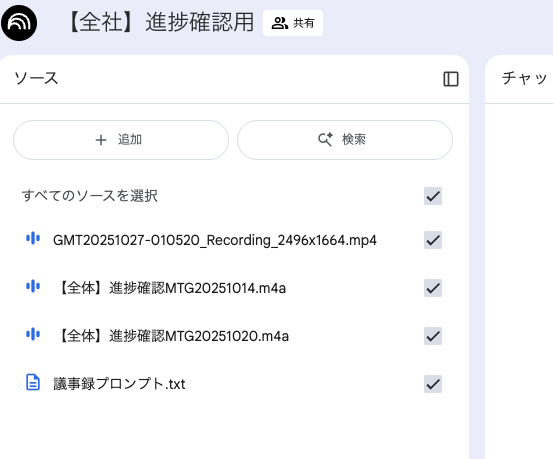Collapse the ソース panel with sidebar icon
The image size is (553, 459).
451,79
